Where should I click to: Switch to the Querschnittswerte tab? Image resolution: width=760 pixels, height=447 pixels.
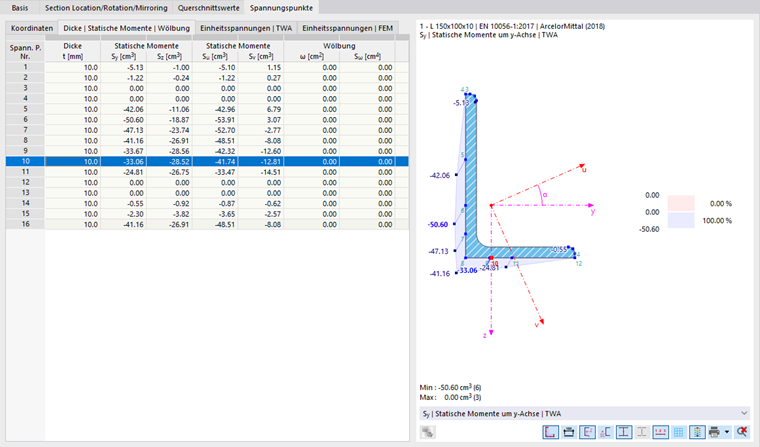click(208, 8)
